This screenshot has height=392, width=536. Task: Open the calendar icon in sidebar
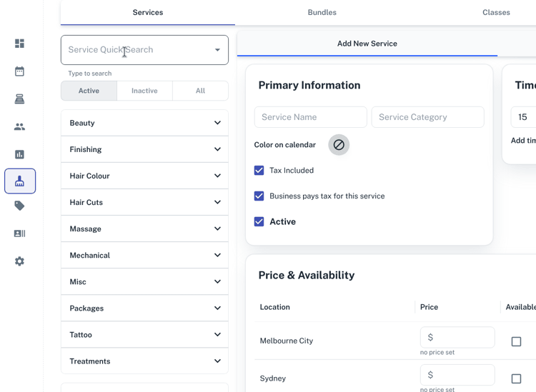coord(19,71)
